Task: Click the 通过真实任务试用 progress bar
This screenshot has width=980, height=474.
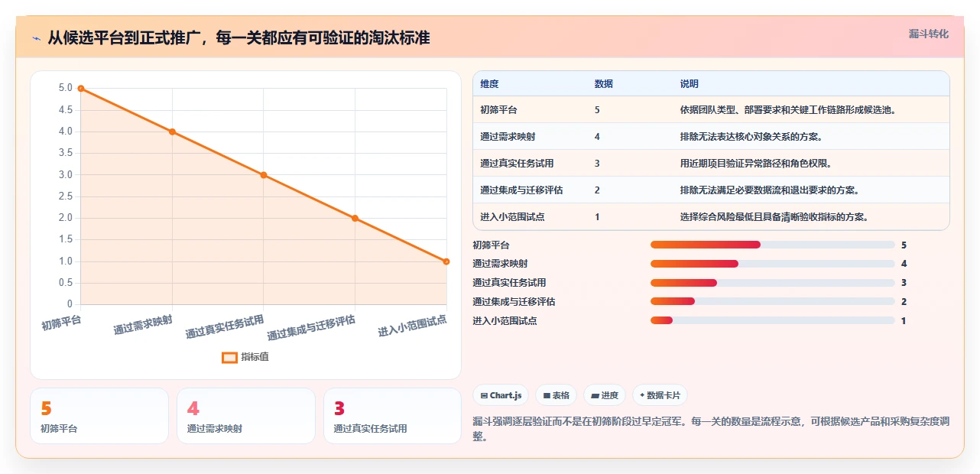Action: (x=772, y=283)
